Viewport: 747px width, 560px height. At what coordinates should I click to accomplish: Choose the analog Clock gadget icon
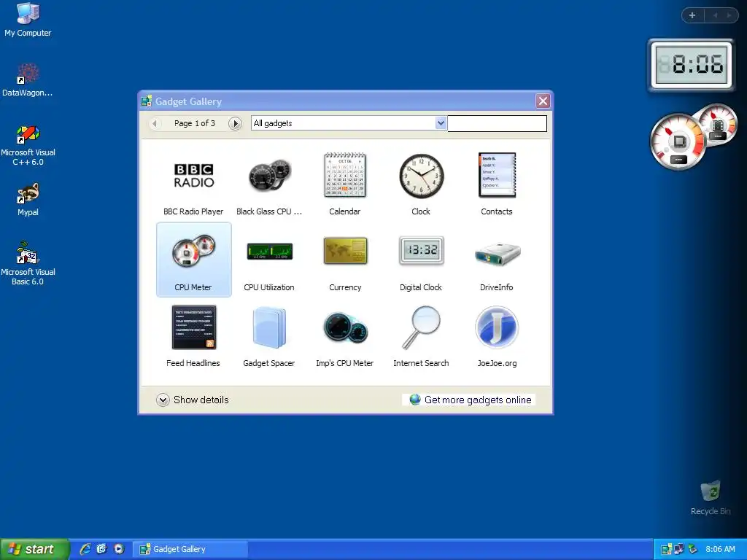[421, 176]
